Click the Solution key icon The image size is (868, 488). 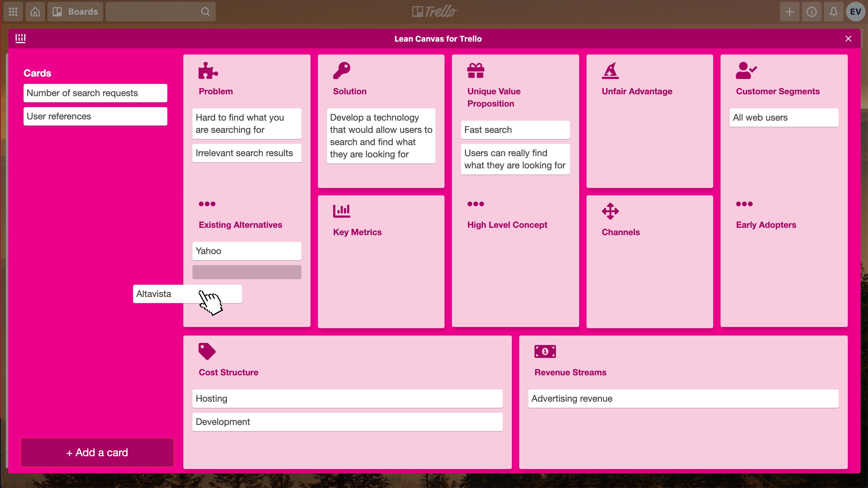click(342, 70)
